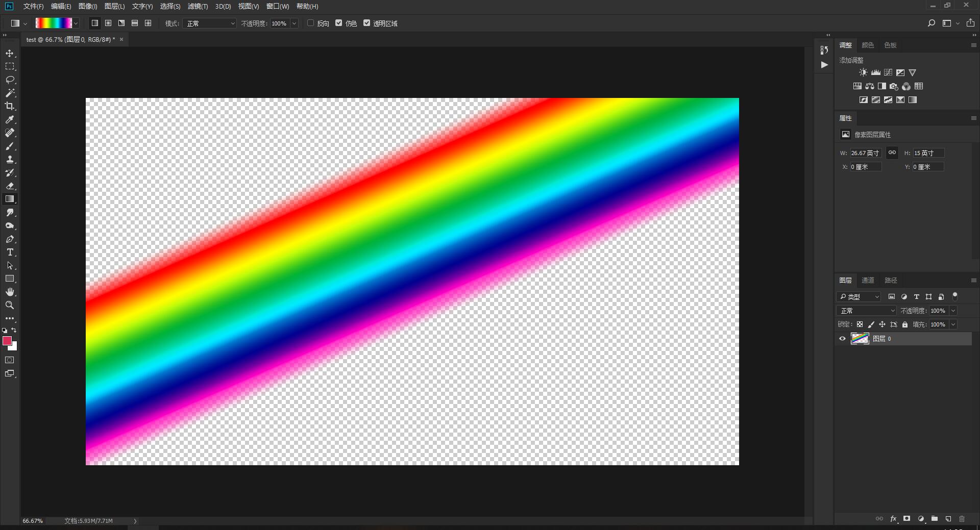The height and width of the screenshot is (530, 980).
Task: Switch to the 通道 tab
Action: click(x=867, y=280)
